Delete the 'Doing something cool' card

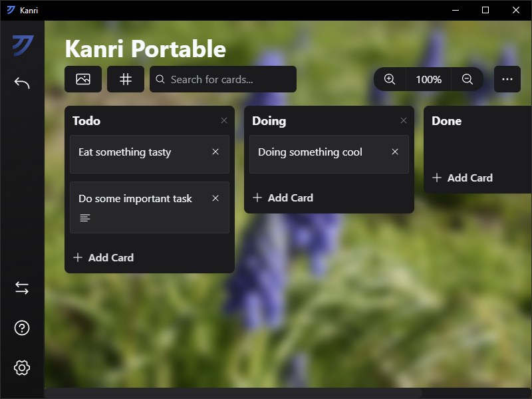(x=395, y=152)
